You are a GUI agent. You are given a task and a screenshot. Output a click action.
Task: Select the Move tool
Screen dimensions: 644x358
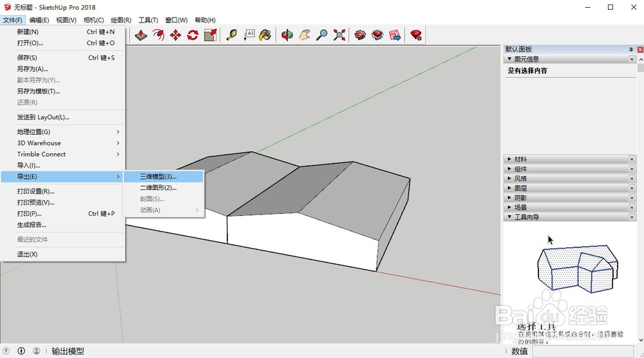(x=175, y=35)
